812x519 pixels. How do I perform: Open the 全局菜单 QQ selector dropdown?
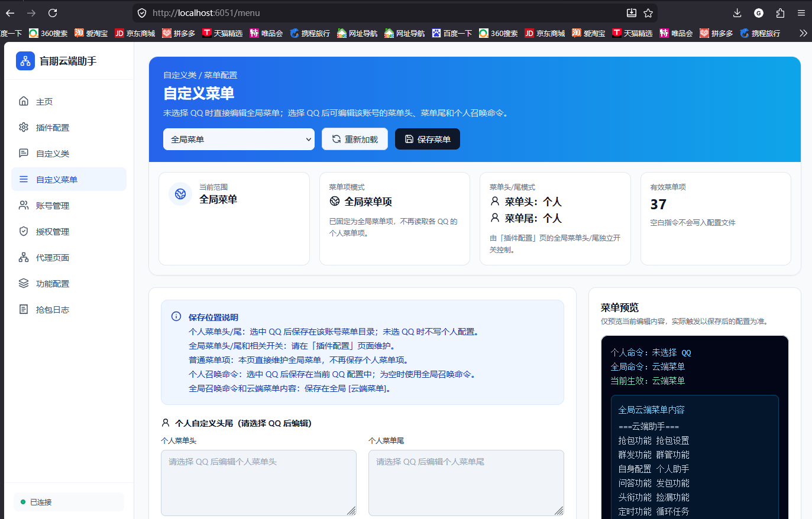coord(239,140)
